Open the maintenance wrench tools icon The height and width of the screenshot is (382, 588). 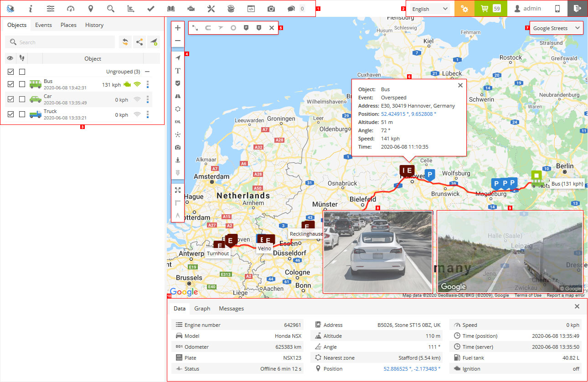(211, 9)
